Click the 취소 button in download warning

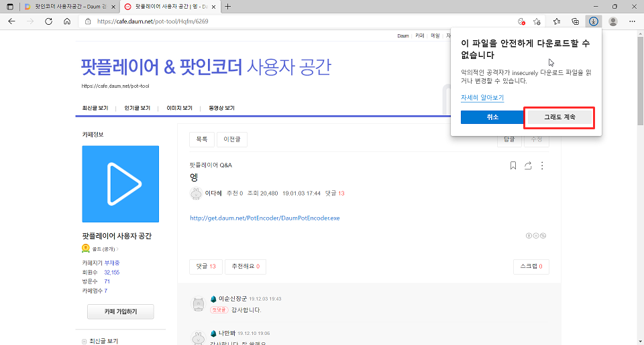tap(492, 117)
